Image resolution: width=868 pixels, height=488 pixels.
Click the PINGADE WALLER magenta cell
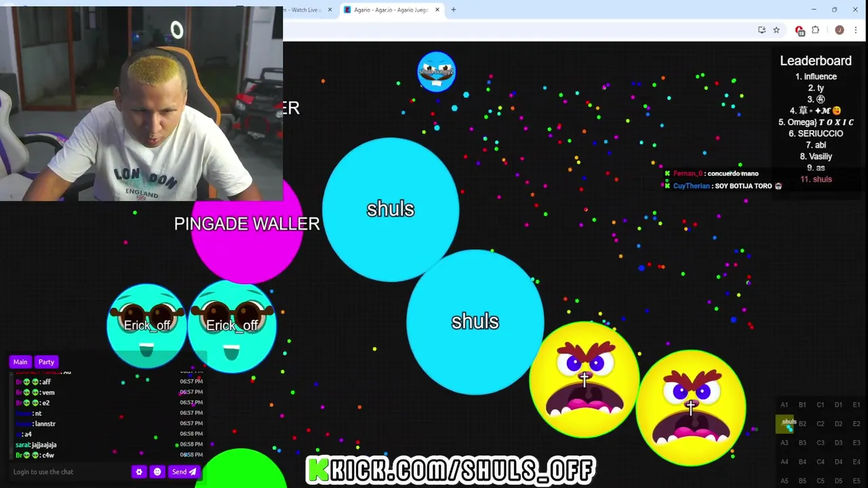tap(247, 230)
